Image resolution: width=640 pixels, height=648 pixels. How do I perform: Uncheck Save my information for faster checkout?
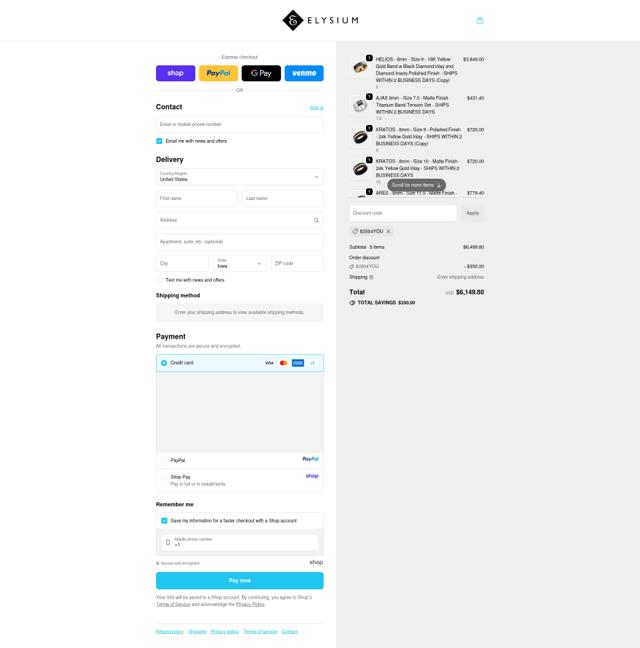[x=164, y=521]
